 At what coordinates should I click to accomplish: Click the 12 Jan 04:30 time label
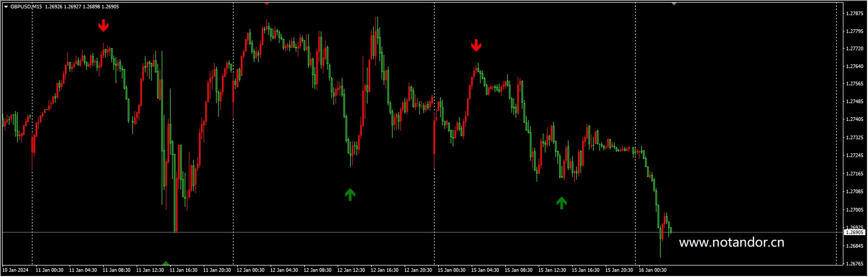(x=284, y=270)
